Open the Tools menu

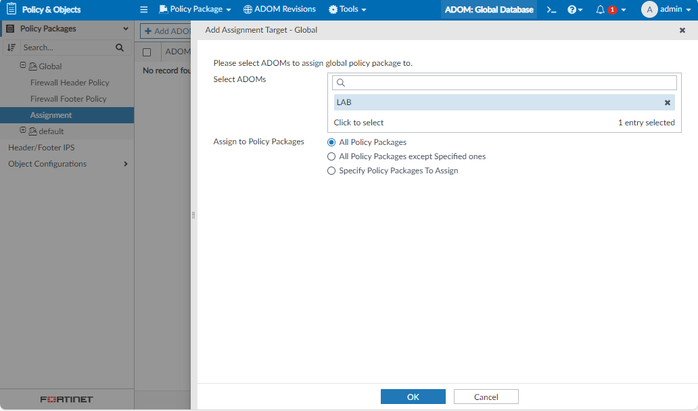pos(346,9)
